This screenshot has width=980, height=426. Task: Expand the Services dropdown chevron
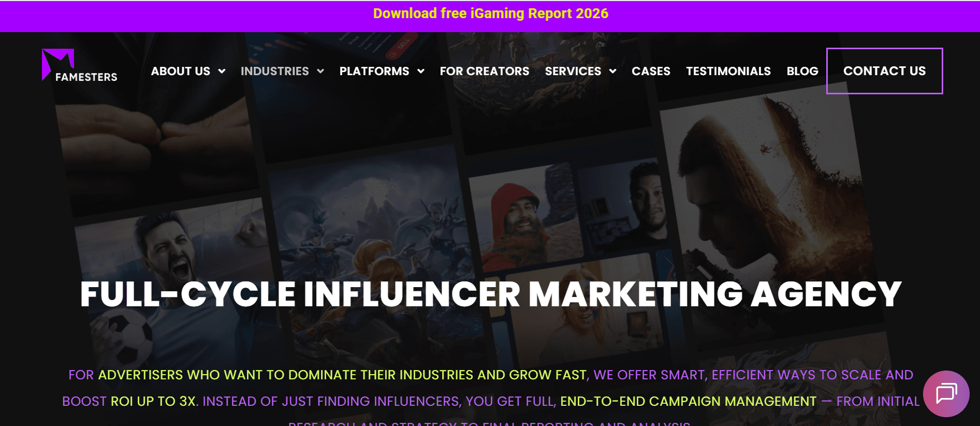pos(613,72)
